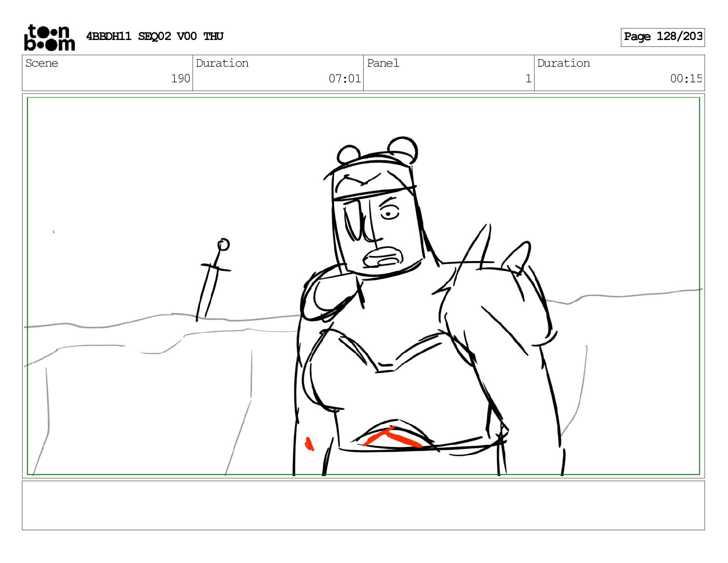This screenshot has height=563, width=728.
Task: Click the 'Panel' header label
Action: pos(383,63)
